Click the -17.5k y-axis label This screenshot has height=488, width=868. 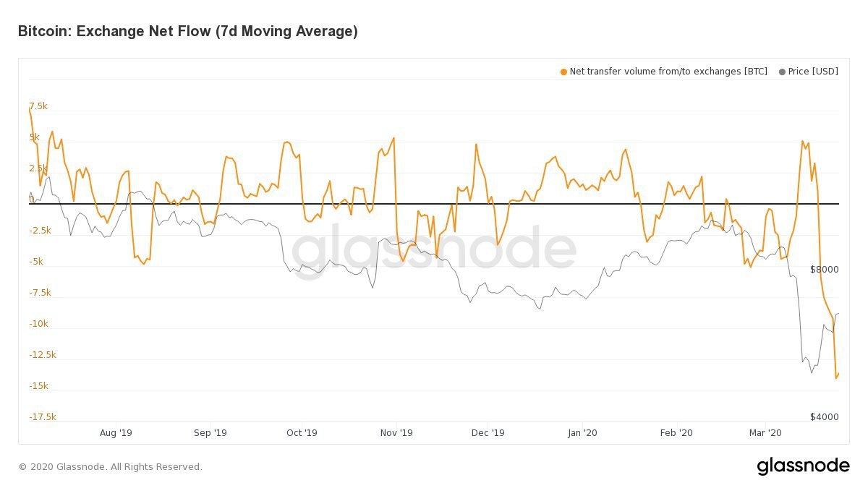[x=42, y=417]
